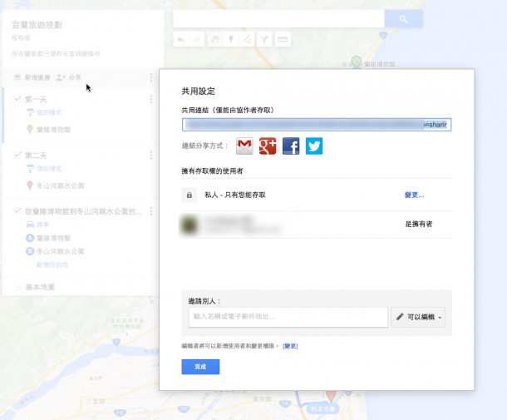Screen dimensions: 507x420
Task: Click 個別樣式 under 第一天
Action: click(x=49, y=112)
